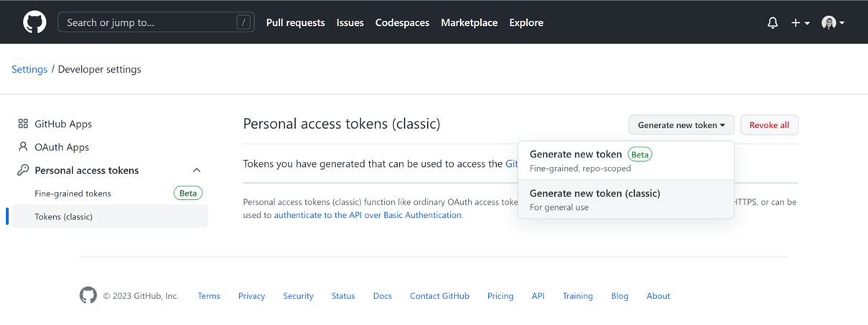Open Pricing footer link
This screenshot has width=868, height=325.
500,296
